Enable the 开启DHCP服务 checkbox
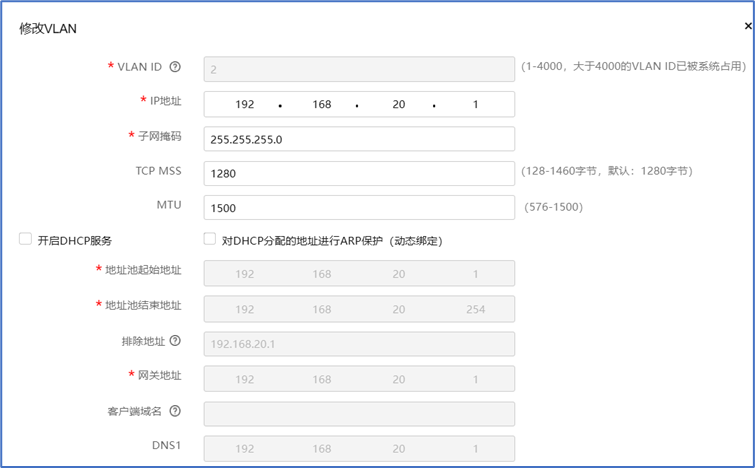 25,239
